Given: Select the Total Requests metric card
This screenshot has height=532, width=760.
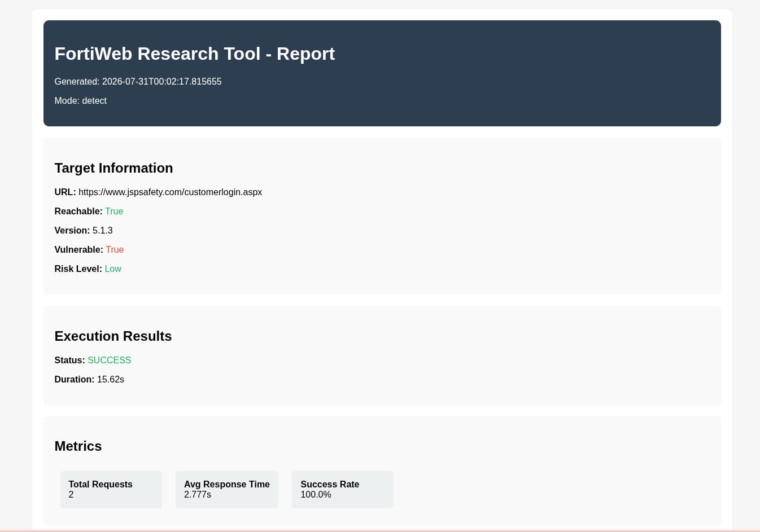Looking at the screenshot, I should (111, 490).
